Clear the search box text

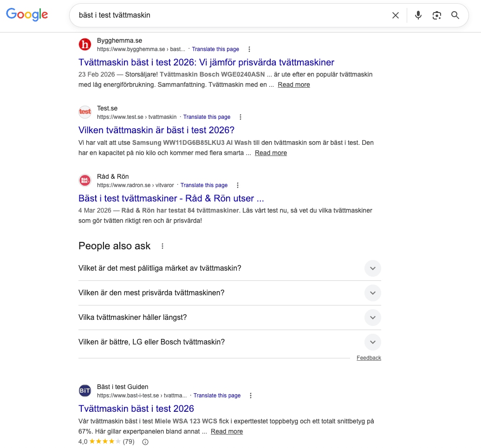coord(395,15)
